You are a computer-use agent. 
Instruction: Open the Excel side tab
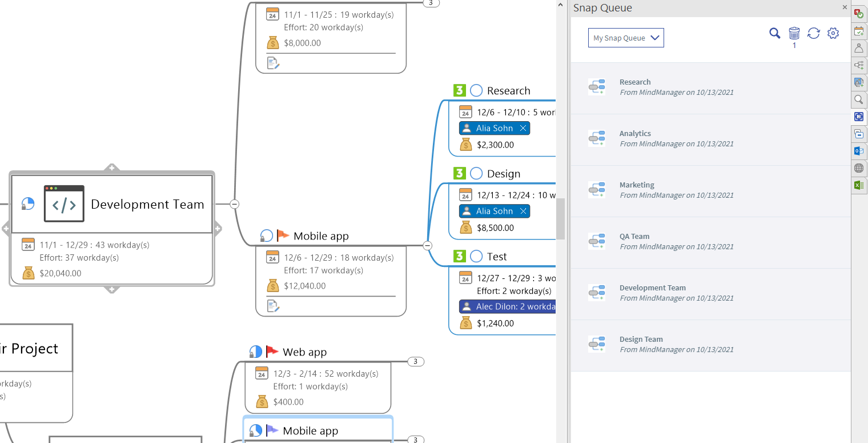click(x=859, y=185)
